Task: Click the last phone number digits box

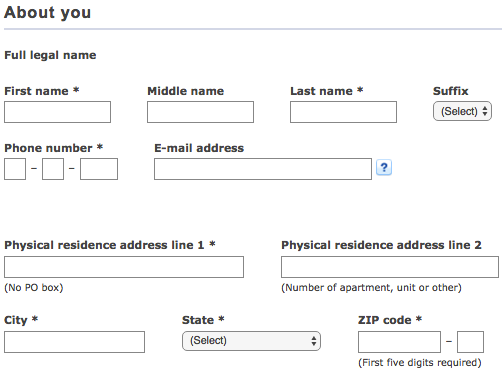Action: pos(99,169)
